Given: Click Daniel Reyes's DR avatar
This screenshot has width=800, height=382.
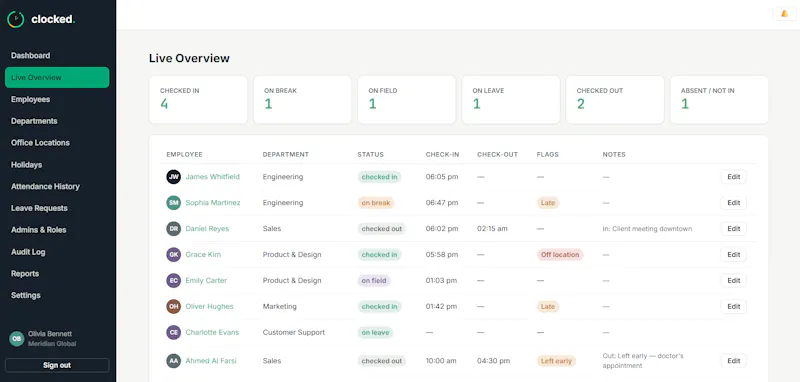Looking at the screenshot, I should [173, 229].
